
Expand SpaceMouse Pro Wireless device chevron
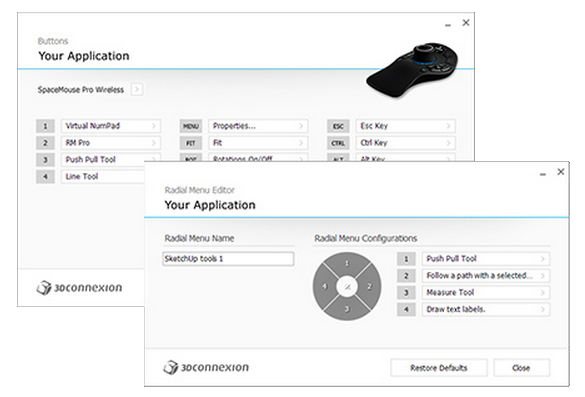click(x=137, y=90)
